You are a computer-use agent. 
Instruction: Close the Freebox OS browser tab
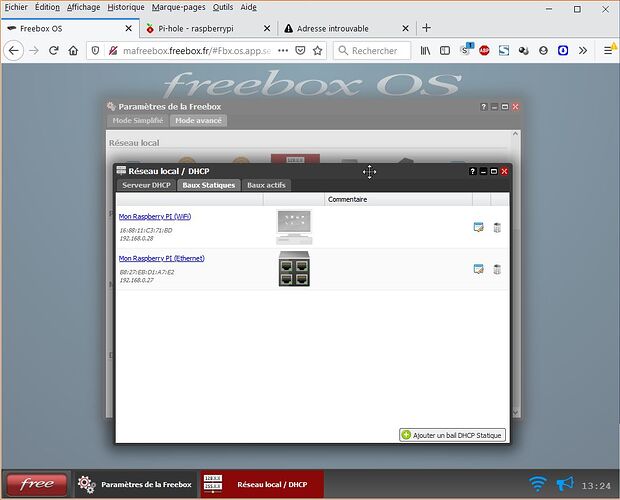pos(129,28)
